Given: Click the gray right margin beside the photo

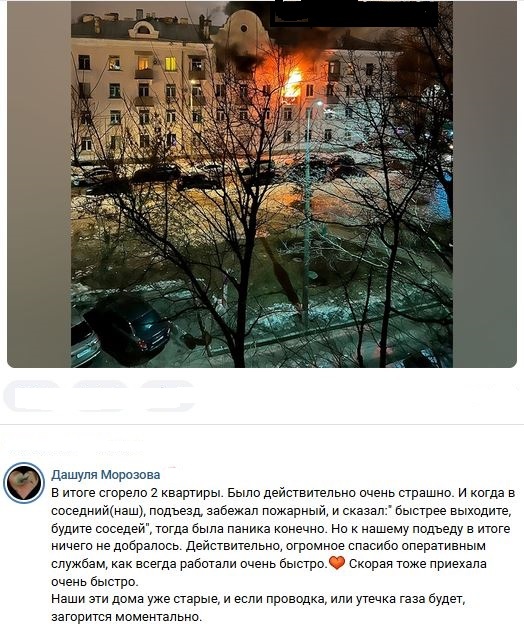Looking at the screenshot, I should [484, 184].
